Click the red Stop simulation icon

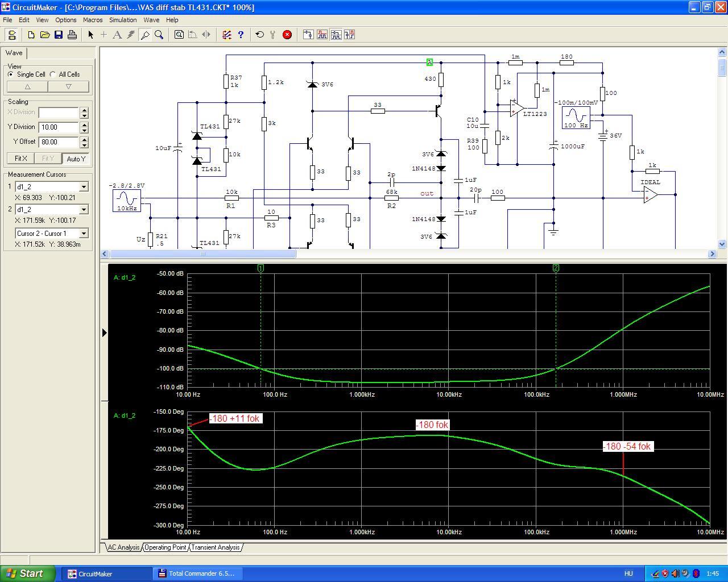click(287, 35)
